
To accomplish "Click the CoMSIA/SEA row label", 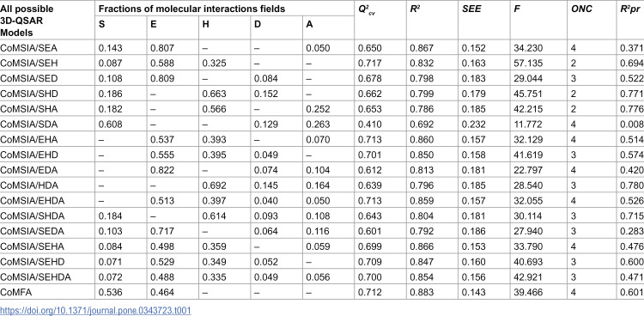I will pyautogui.click(x=28, y=48).
